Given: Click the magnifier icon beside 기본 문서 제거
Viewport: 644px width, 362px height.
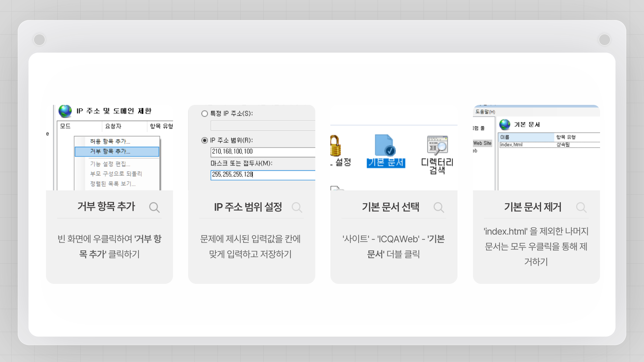Looking at the screenshot, I should [x=581, y=207].
